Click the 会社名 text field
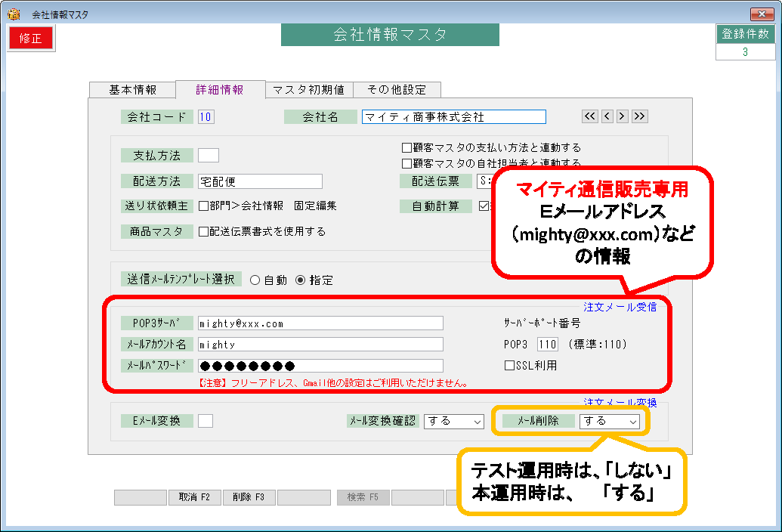This screenshot has height=532, width=782. pyautogui.click(x=453, y=117)
